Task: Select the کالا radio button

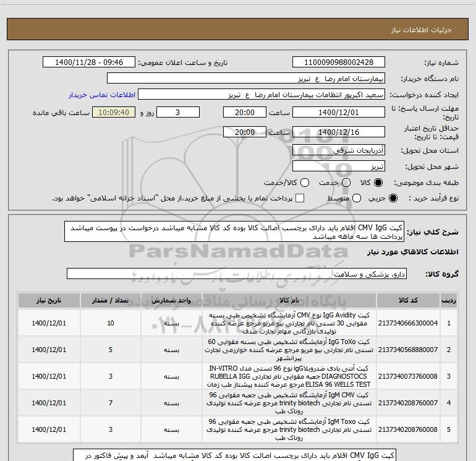Action: point(378,183)
